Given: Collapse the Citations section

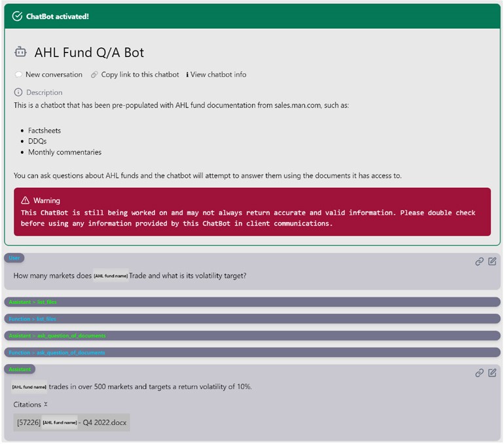Looking at the screenshot, I should point(46,405).
